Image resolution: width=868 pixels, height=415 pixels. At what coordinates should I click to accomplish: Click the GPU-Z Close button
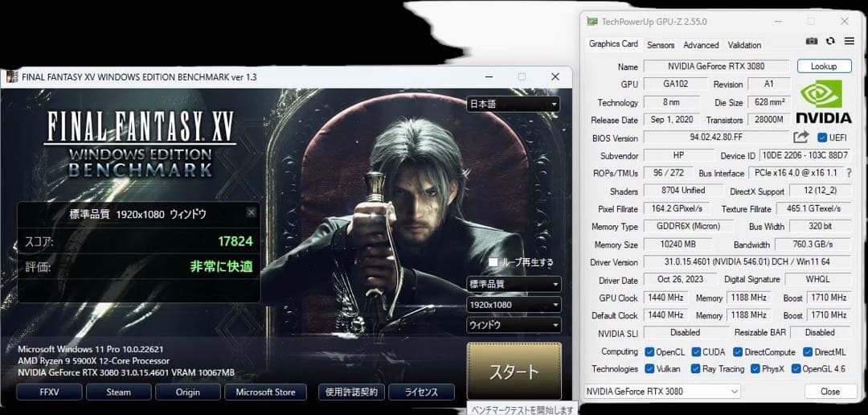pos(829,391)
